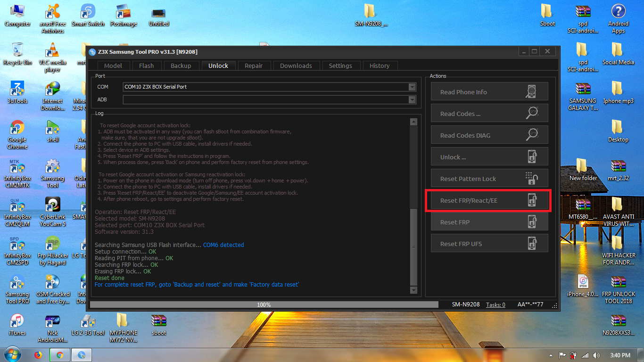Launch VLC media player desktop shortcut
The width and height of the screenshot is (644, 362).
pyautogui.click(x=52, y=58)
